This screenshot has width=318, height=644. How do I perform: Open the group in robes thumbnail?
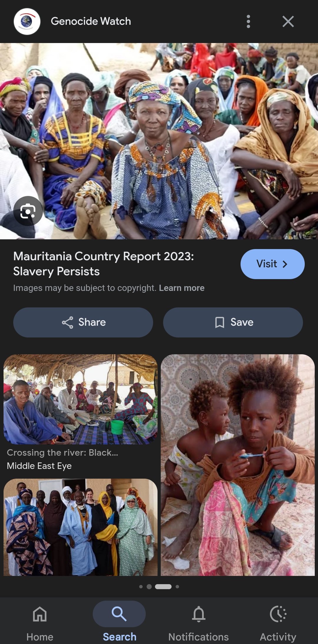coord(80,527)
